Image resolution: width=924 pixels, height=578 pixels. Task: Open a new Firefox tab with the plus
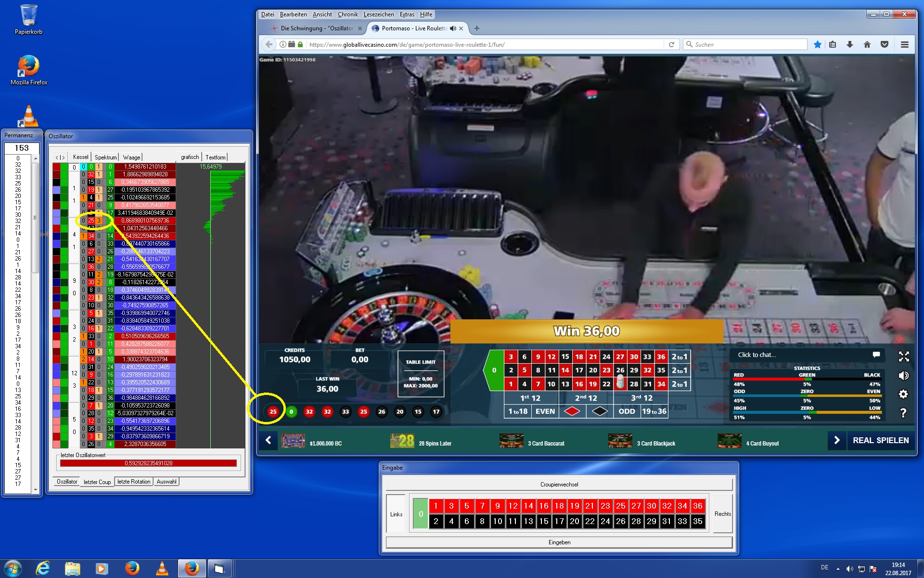coord(477,28)
